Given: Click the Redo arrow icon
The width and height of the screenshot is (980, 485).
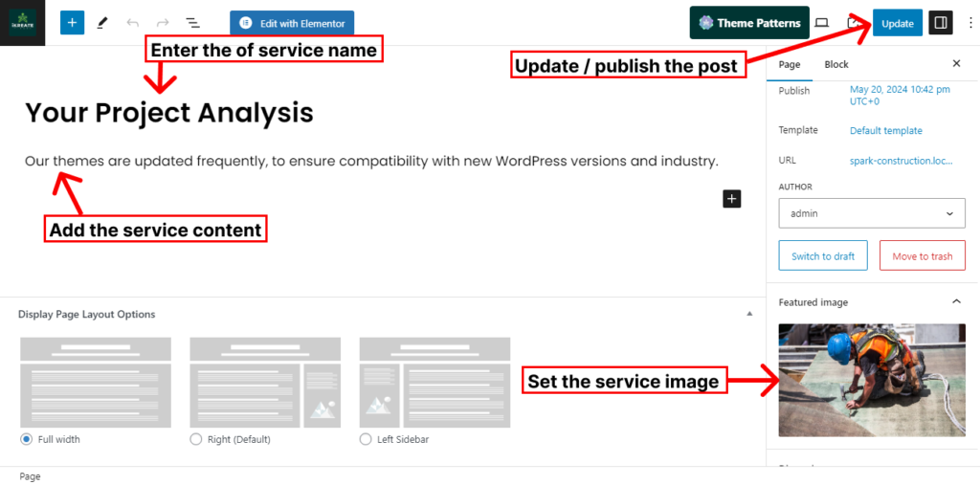Looking at the screenshot, I should (x=162, y=22).
